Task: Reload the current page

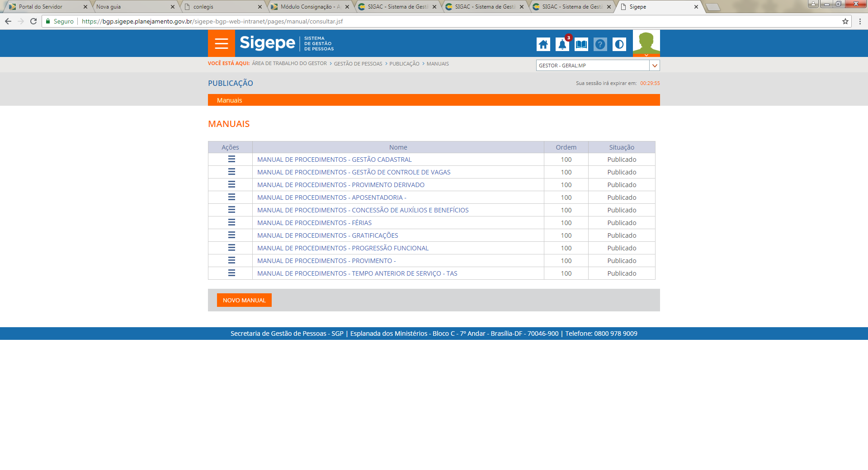Action: click(x=33, y=21)
